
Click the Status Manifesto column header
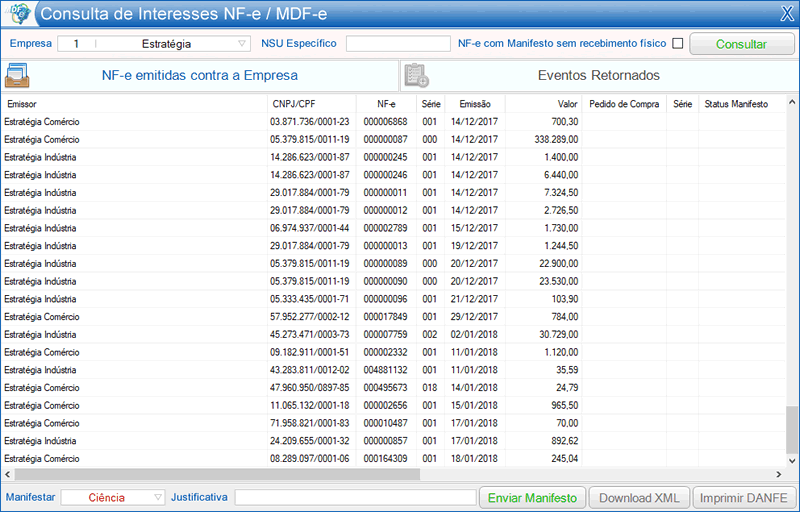click(x=741, y=104)
